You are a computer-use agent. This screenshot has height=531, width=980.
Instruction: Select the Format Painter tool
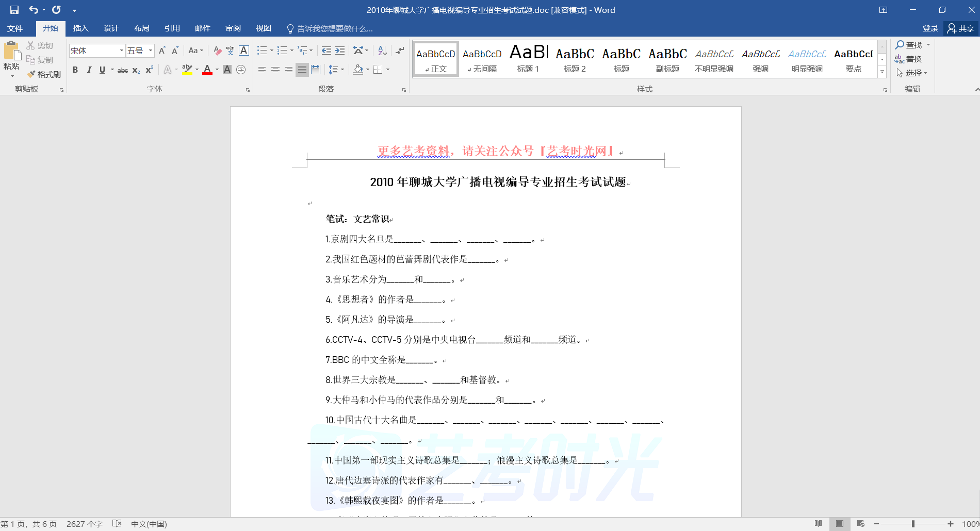[44, 74]
